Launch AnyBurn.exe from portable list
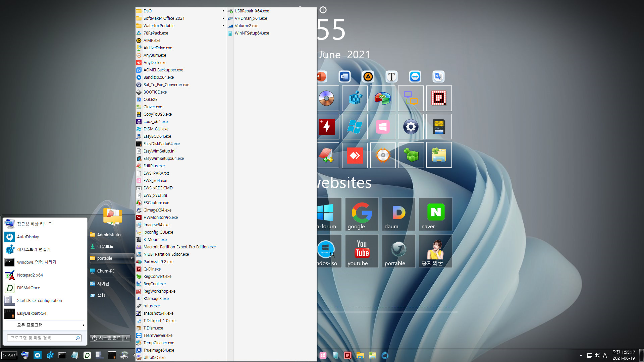The image size is (644, 362). [180, 55]
